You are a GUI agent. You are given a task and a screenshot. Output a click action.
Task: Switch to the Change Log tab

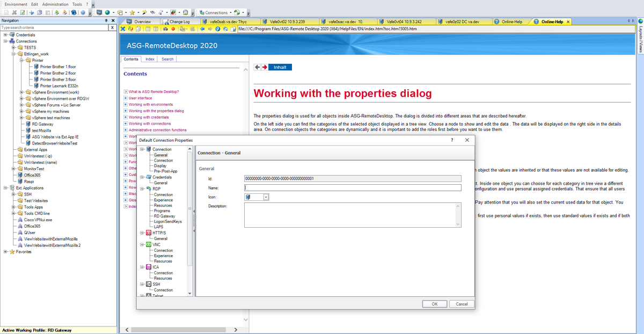(x=179, y=21)
